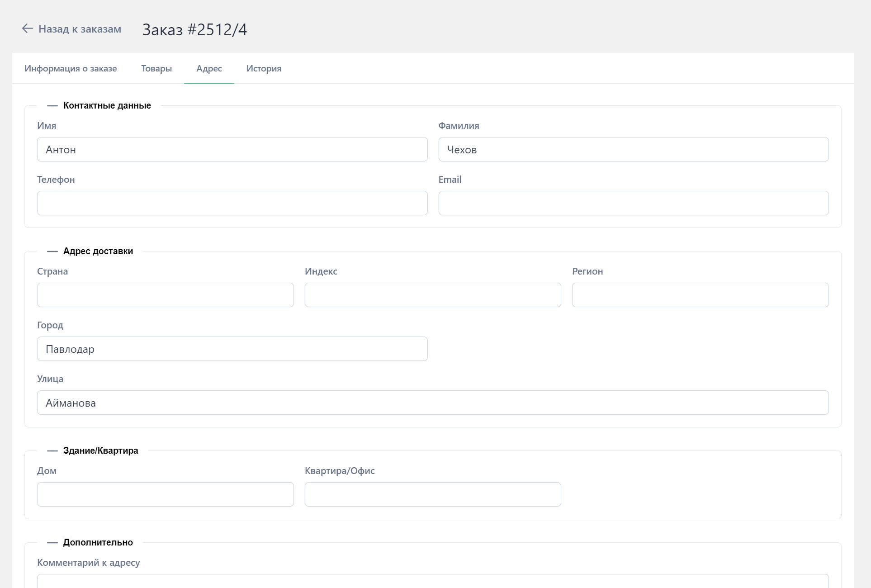Open the 'Информация о заказе' tab
Viewport: 871px width, 588px height.
71,68
